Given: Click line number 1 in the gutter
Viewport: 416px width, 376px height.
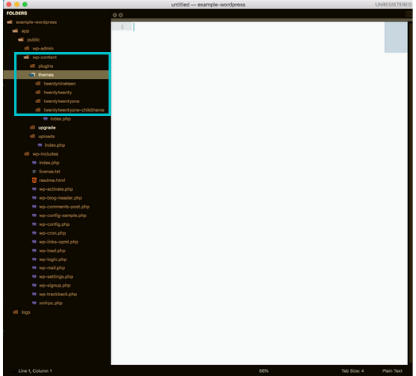Looking at the screenshot, I should (x=122, y=27).
